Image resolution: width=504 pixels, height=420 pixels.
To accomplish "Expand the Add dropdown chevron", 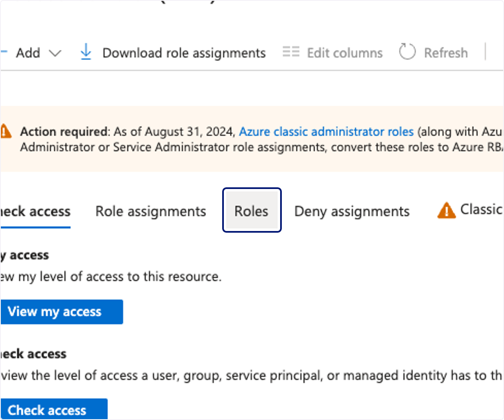I will click(55, 53).
